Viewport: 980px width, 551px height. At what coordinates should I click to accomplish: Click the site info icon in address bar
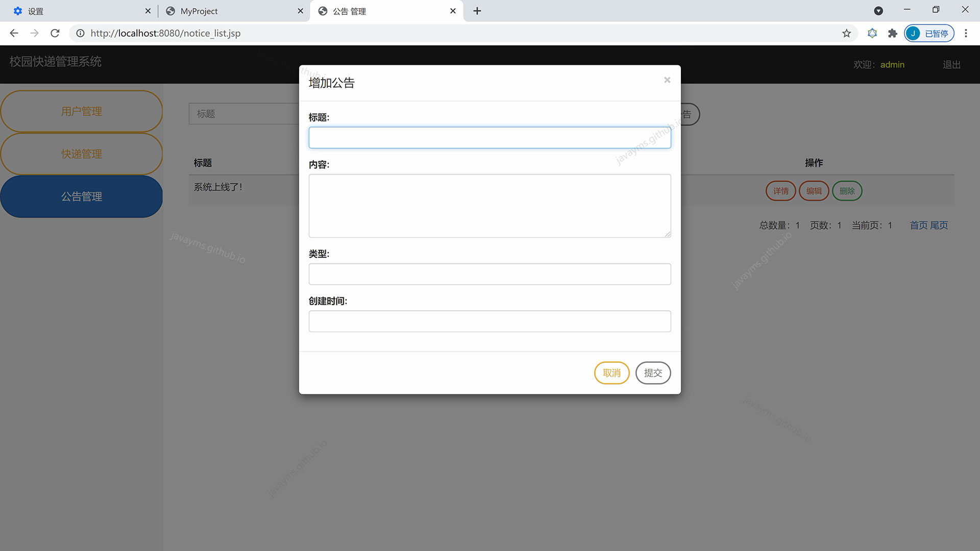[80, 33]
